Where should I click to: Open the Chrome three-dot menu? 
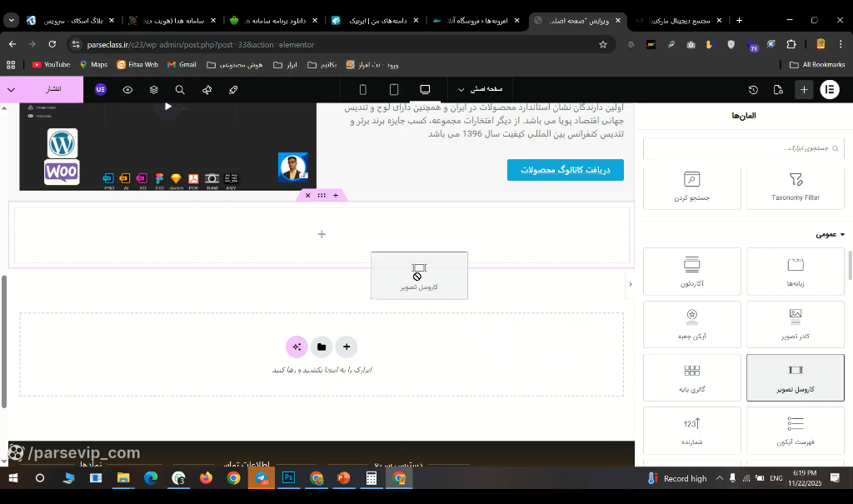click(841, 45)
